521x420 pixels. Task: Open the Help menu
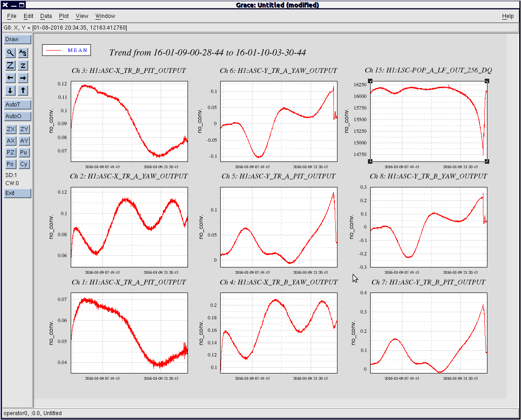pyautogui.click(x=508, y=16)
